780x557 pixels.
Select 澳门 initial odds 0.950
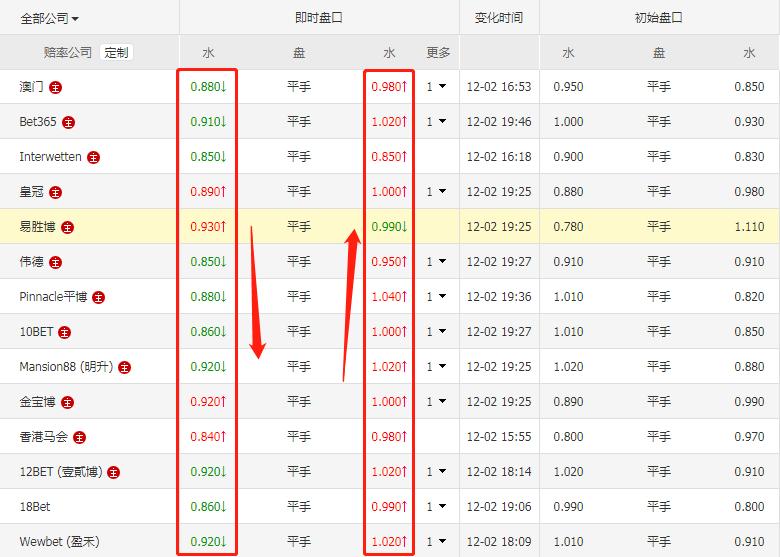tap(568, 87)
